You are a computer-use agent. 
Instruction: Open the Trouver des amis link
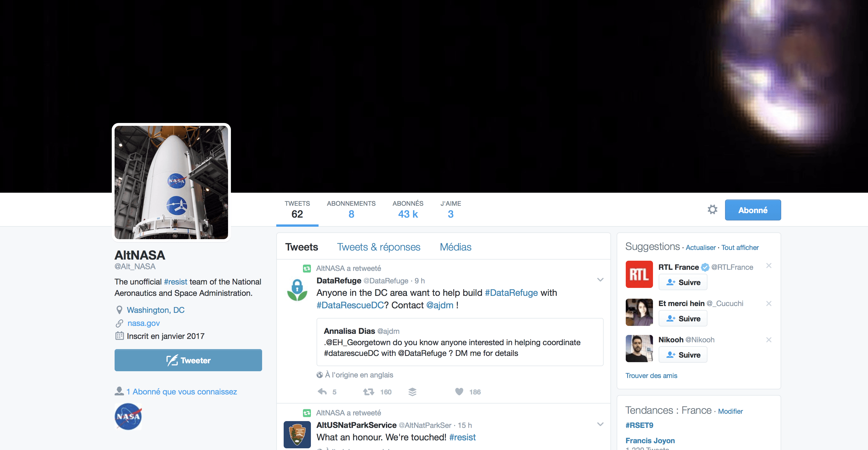coord(651,375)
